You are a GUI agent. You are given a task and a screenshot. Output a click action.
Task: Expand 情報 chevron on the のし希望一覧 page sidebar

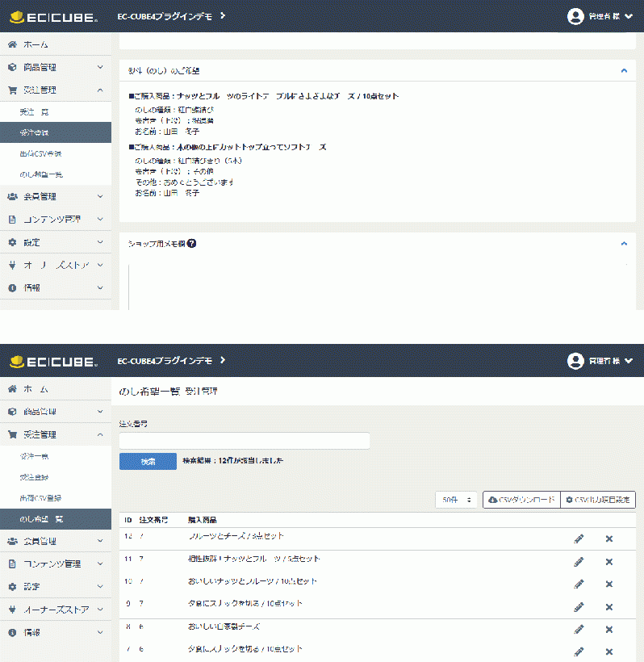point(100,632)
